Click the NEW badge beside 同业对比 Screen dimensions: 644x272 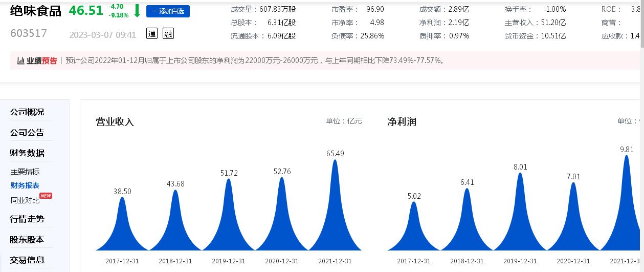46,196
